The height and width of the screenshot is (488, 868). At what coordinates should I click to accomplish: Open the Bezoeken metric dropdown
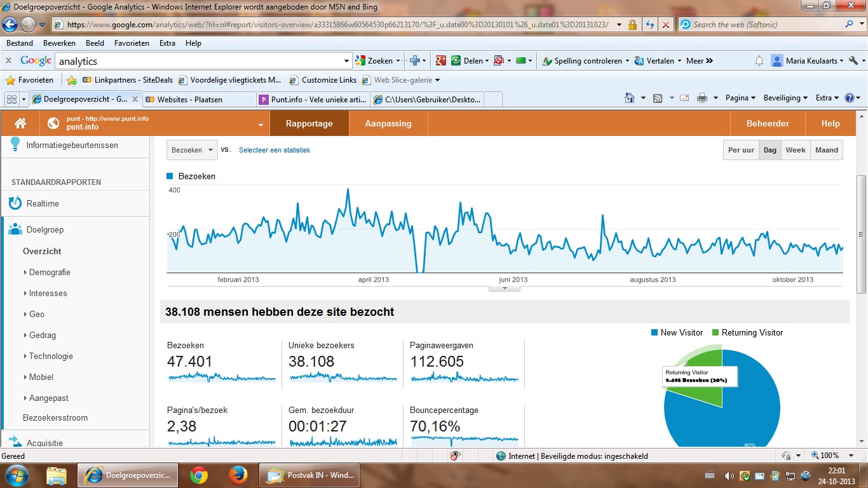192,150
